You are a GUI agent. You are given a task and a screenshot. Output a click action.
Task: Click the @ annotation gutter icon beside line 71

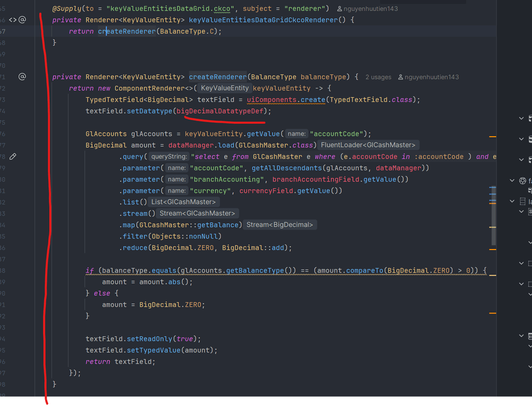(22, 76)
